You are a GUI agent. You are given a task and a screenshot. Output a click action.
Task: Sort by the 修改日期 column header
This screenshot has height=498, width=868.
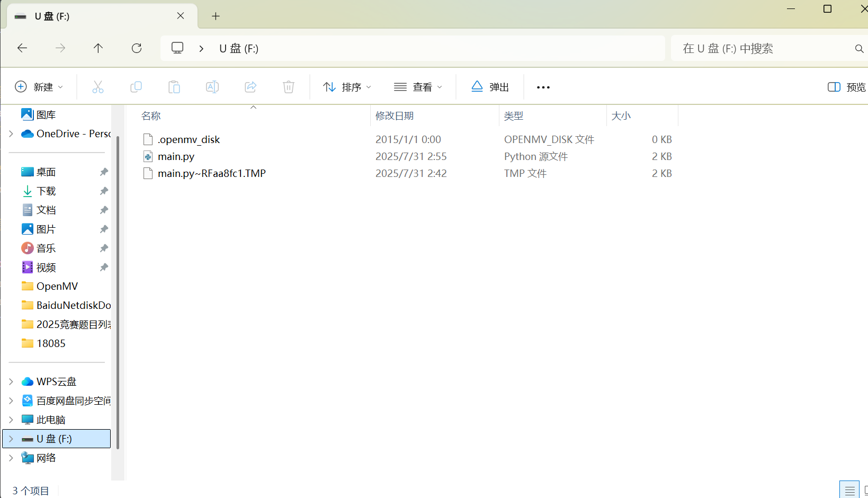coord(395,115)
